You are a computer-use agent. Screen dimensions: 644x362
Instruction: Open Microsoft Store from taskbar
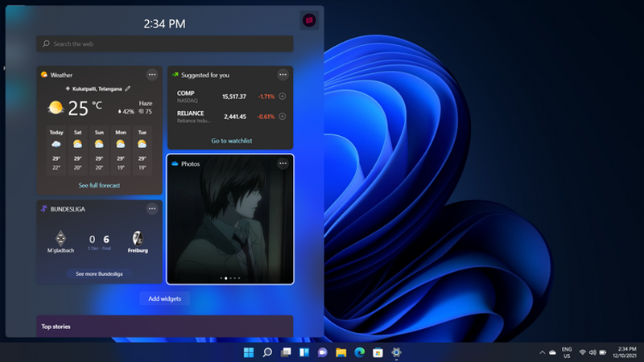[378, 352]
